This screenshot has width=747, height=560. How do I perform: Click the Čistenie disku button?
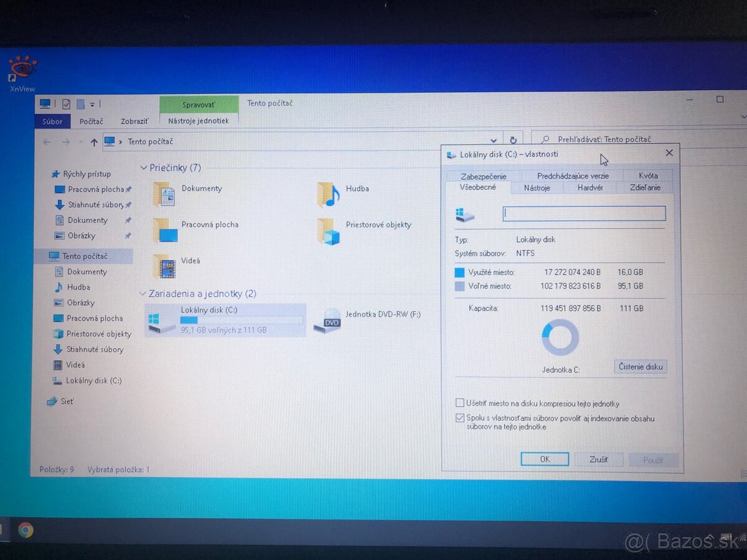click(640, 366)
